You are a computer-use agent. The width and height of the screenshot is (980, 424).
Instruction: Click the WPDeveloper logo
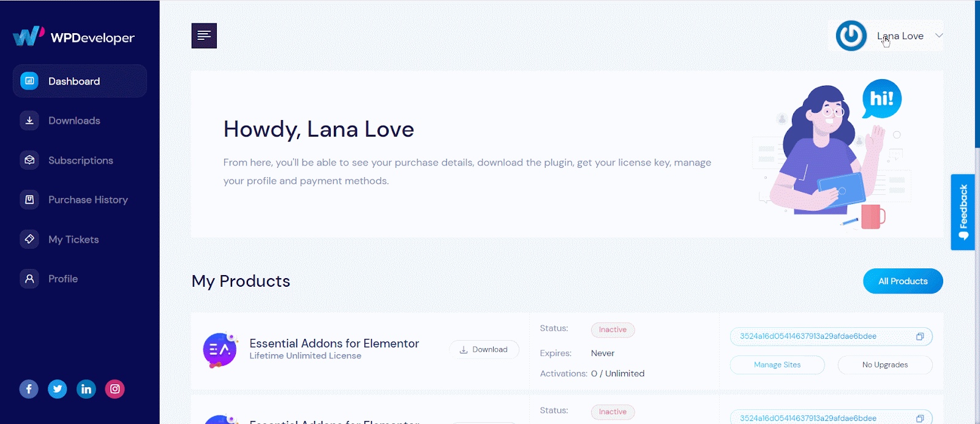point(74,37)
